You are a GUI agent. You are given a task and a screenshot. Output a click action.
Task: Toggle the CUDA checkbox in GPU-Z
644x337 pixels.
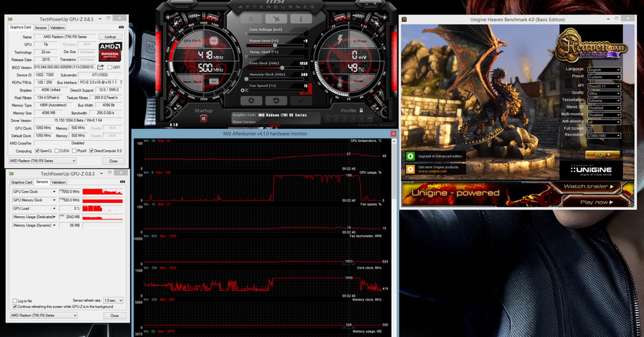coord(57,151)
